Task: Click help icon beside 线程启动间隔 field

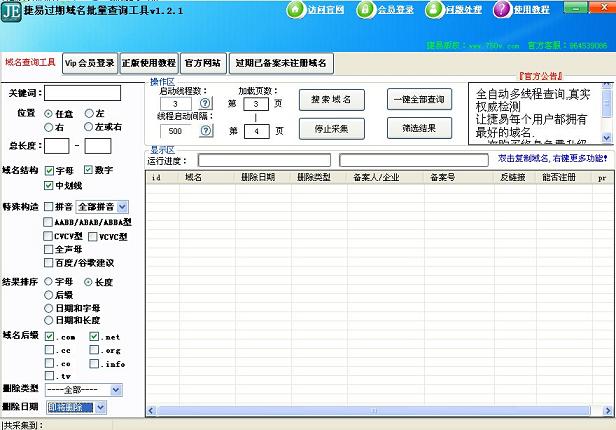Action: click(205, 131)
